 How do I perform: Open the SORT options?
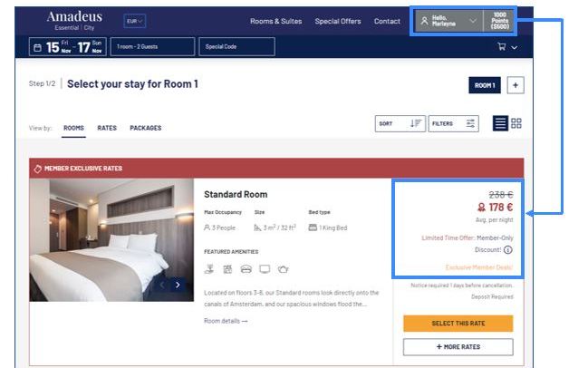tap(400, 123)
